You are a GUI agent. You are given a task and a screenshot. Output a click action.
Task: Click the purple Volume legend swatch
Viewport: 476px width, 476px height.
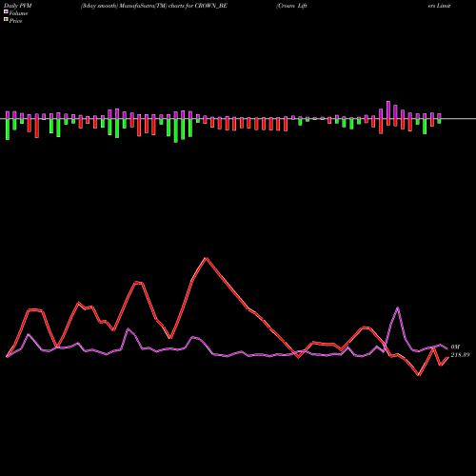tap(6, 12)
